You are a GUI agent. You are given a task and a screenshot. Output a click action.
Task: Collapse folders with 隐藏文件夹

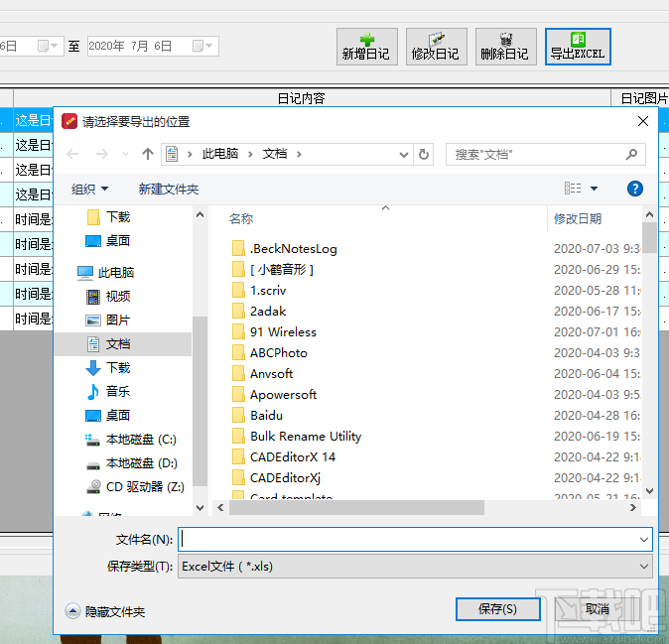(105, 611)
